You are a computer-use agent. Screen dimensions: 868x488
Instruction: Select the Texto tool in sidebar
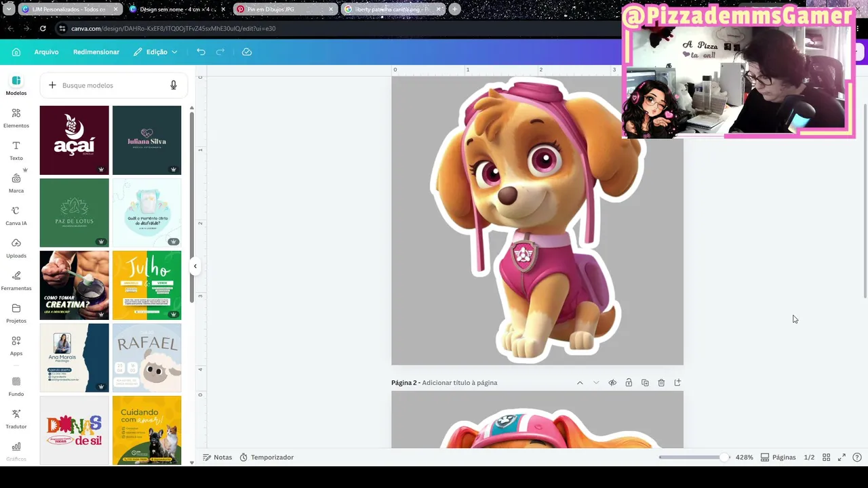pos(16,150)
